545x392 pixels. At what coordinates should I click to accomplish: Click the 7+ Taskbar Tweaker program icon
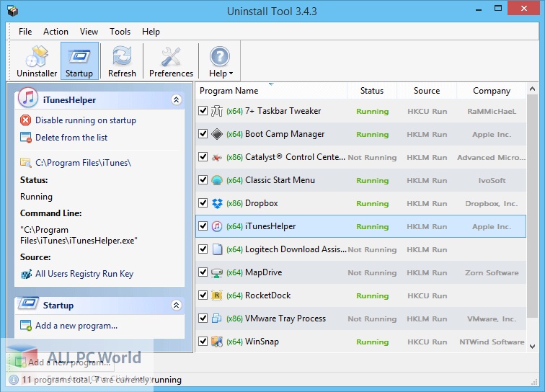217,111
